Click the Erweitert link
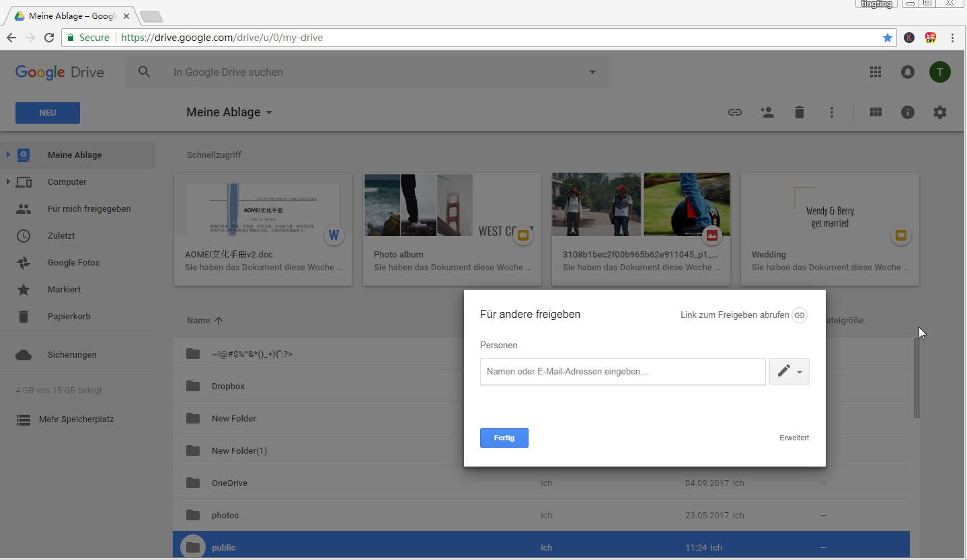 pyautogui.click(x=794, y=438)
